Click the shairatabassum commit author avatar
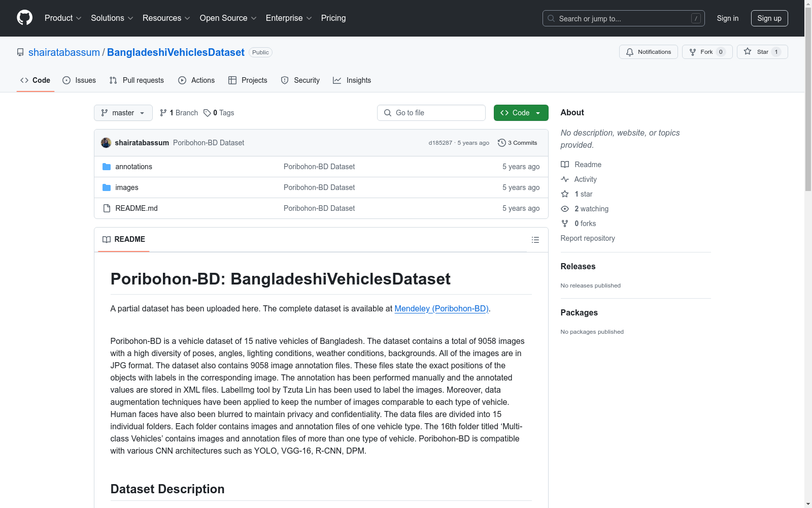Screen dimensions: 812x508 point(106,143)
